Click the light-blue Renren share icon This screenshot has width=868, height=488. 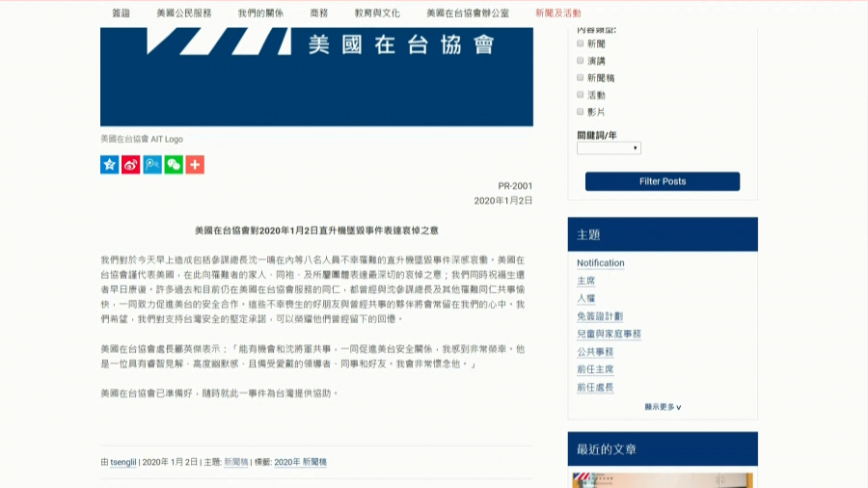point(152,164)
